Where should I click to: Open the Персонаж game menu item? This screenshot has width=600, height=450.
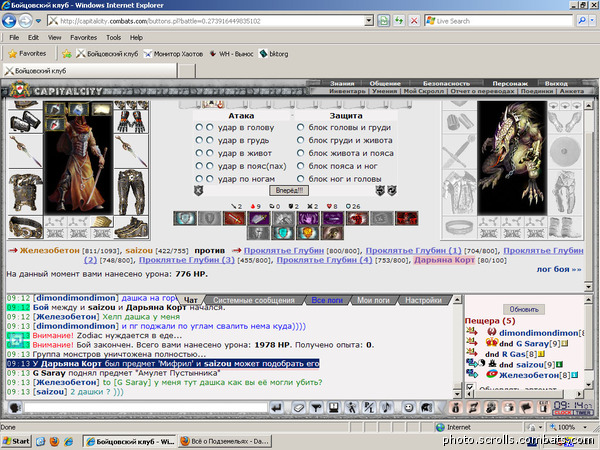(x=510, y=83)
